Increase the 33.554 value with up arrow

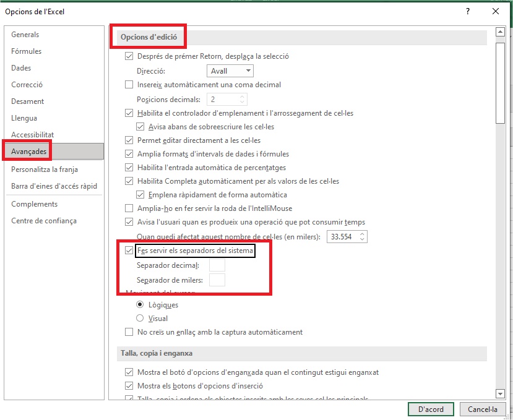[x=362, y=234]
